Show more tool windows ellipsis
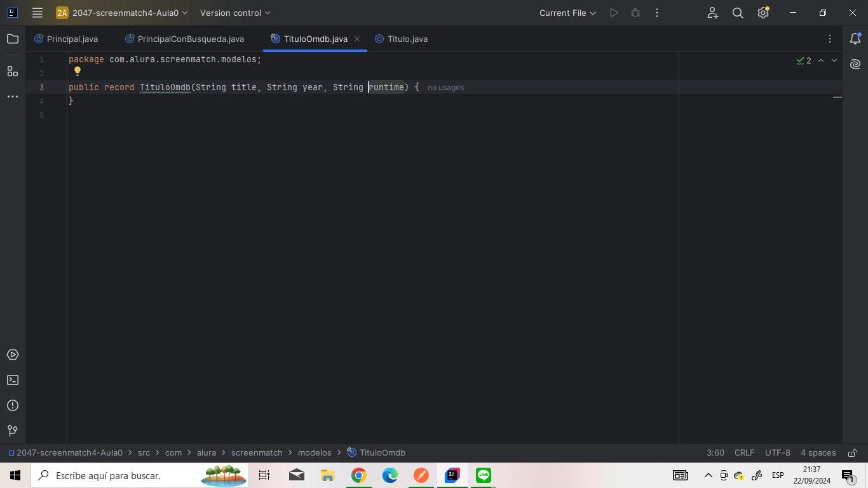The width and height of the screenshot is (868, 488). [13, 97]
